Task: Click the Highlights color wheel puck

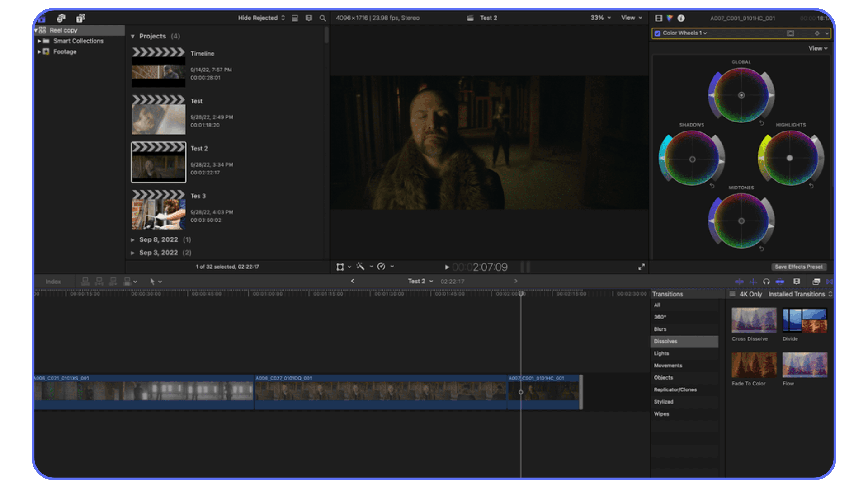Action: click(790, 158)
